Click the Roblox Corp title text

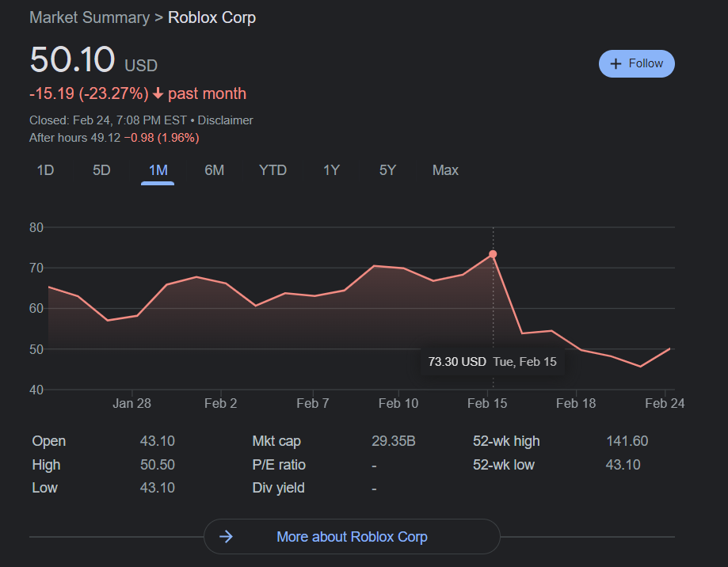coord(212,17)
